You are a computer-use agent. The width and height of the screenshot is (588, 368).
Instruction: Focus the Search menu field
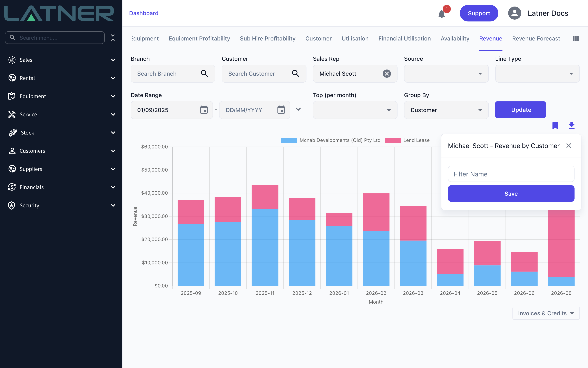point(55,38)
